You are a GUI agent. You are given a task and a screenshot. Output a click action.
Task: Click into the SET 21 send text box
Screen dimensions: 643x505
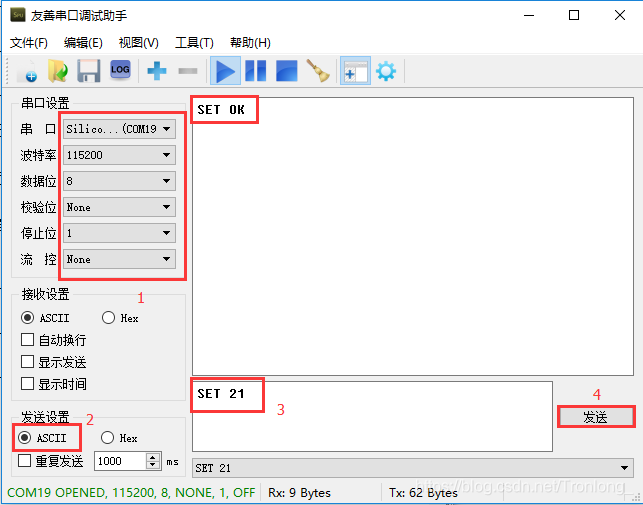coord(372,416)
